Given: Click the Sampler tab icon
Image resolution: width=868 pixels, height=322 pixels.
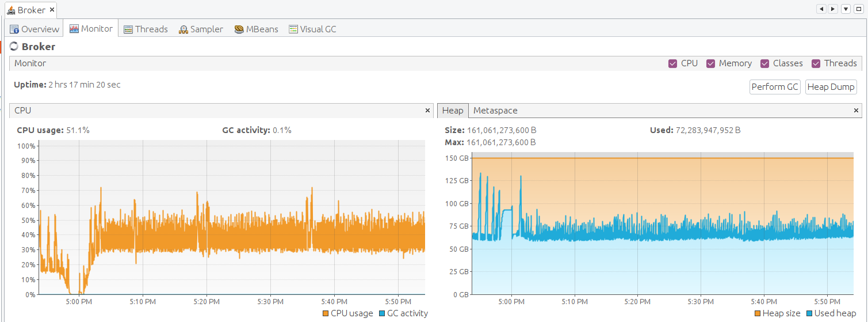Looking at the screenshot, I should click(x=183, y=29).
